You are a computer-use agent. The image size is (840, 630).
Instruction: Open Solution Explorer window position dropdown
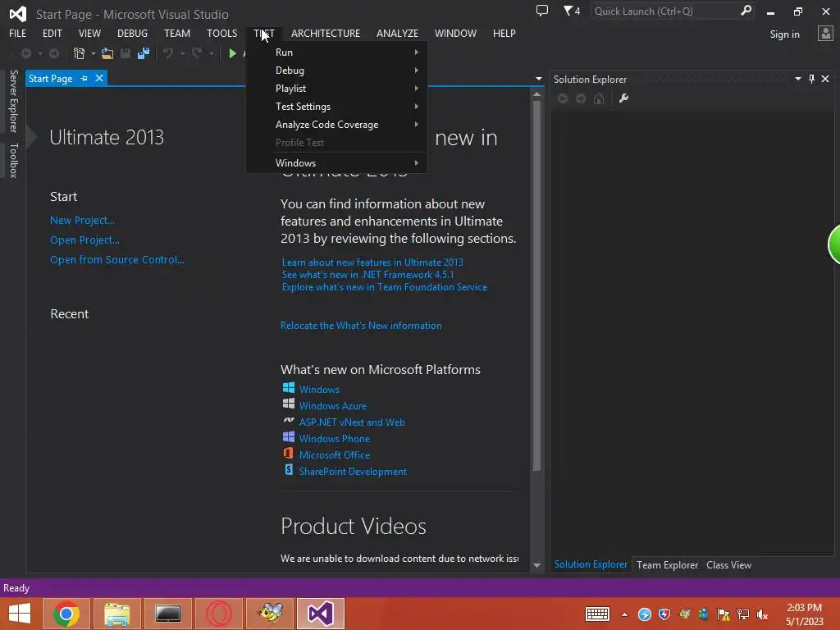coord(797,79)
